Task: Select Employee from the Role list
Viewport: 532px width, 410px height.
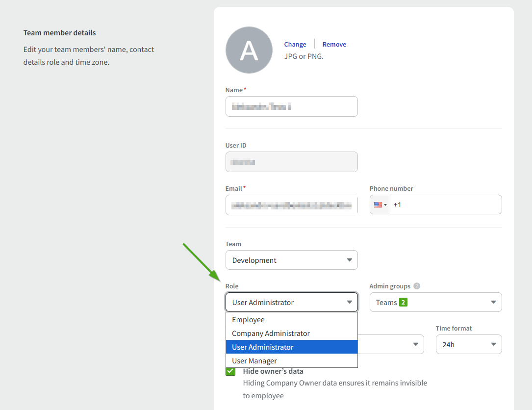Action: click(x=248, y=320)
